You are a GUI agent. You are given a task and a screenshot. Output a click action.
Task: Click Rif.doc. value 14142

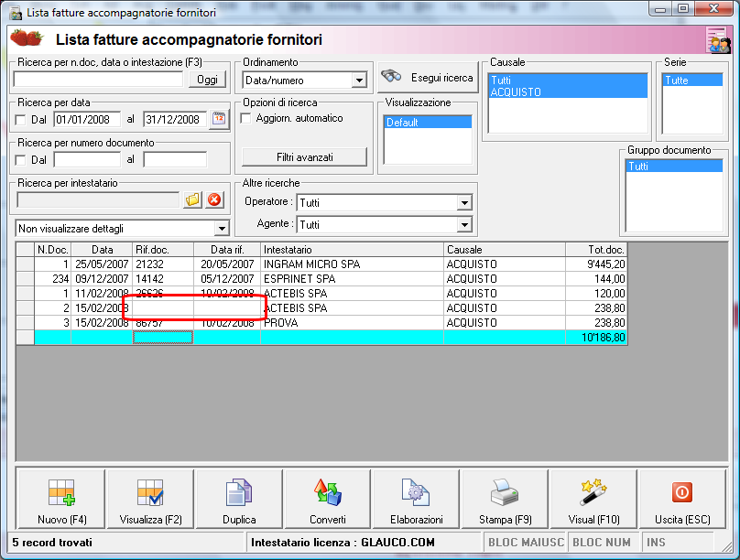pos(163,278)
